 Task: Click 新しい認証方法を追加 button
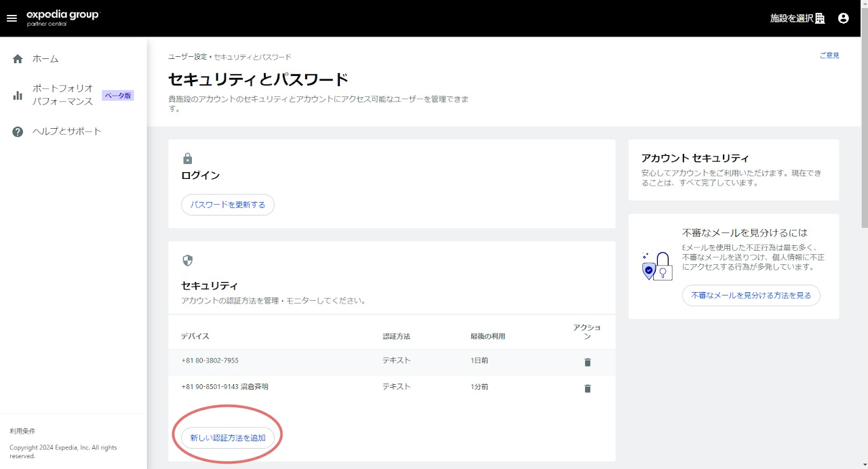[228, 438]
